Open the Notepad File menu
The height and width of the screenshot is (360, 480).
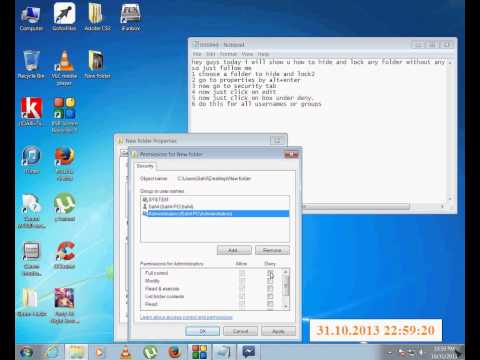[x=197, y=54]
